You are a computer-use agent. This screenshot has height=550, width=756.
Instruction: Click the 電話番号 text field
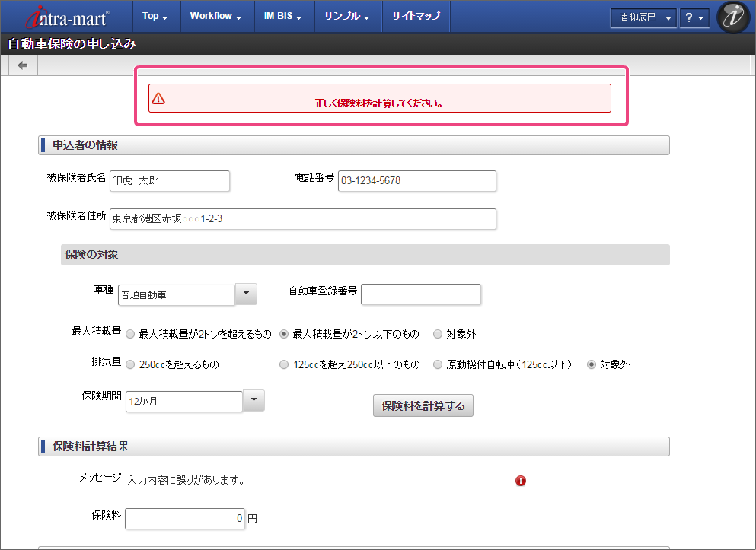(416, 181)
